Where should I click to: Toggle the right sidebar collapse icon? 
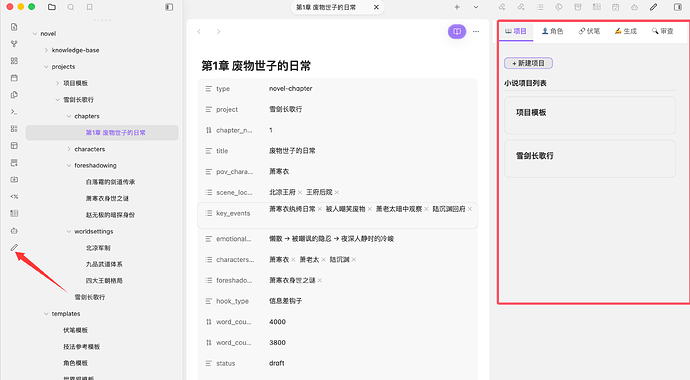point(678,7)
